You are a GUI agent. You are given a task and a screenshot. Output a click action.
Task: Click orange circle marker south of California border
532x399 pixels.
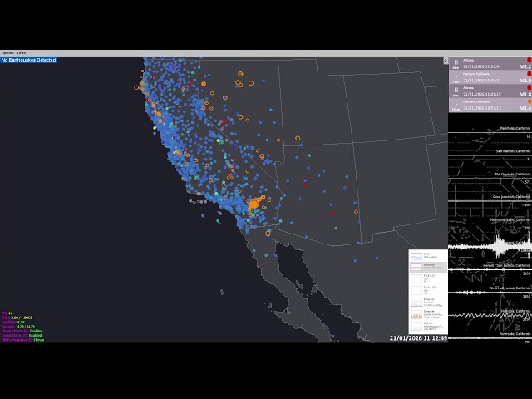pyautogui.click(x=268, y=234)
